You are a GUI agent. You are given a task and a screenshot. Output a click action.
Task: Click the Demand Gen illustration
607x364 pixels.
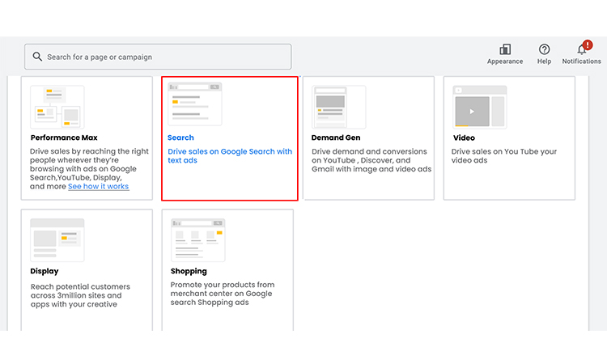tap(339, 107)
